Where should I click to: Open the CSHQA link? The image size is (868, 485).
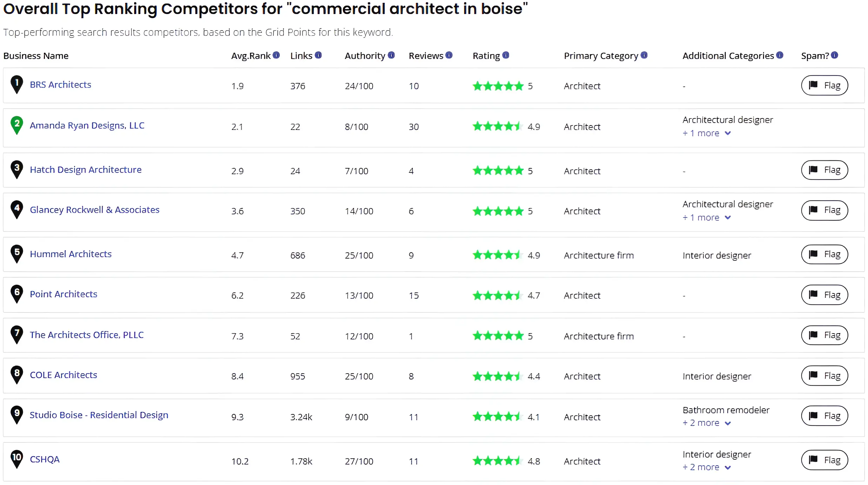45,459
